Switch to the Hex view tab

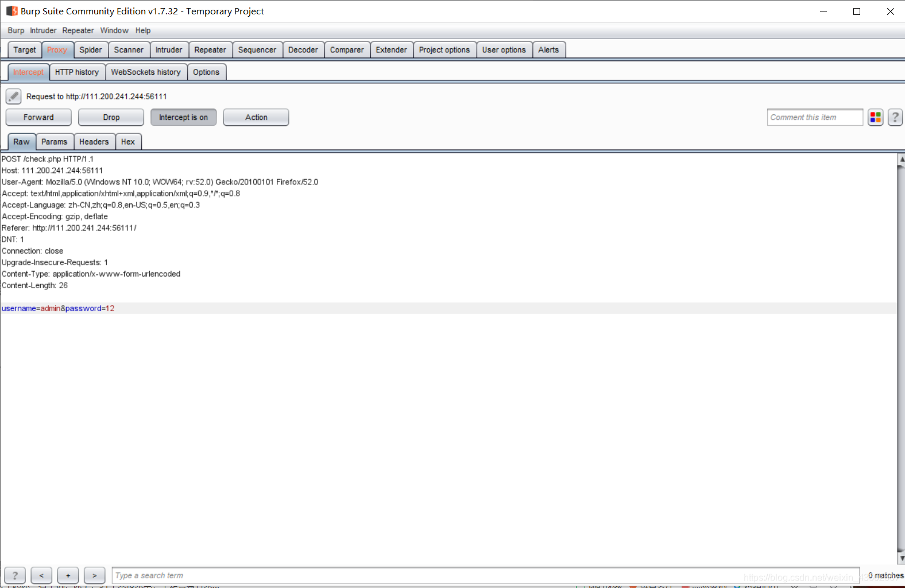point(128,142)
